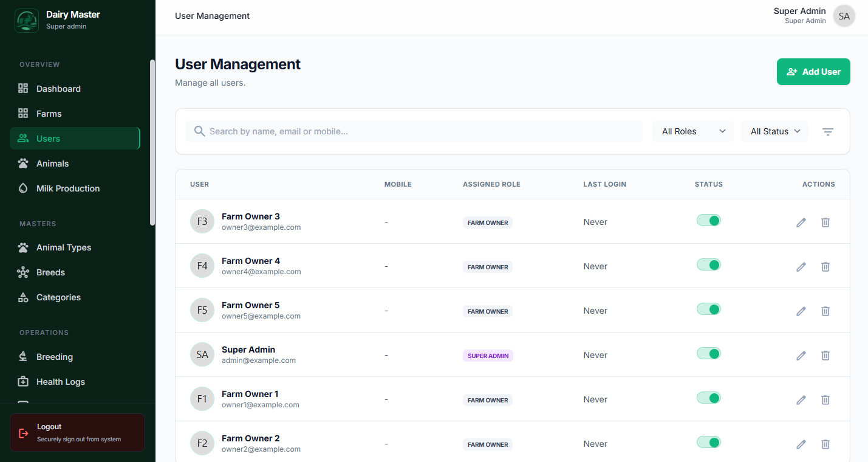Open Milk Production section
This screenshot has width=868, height=462.
[67, 188]
